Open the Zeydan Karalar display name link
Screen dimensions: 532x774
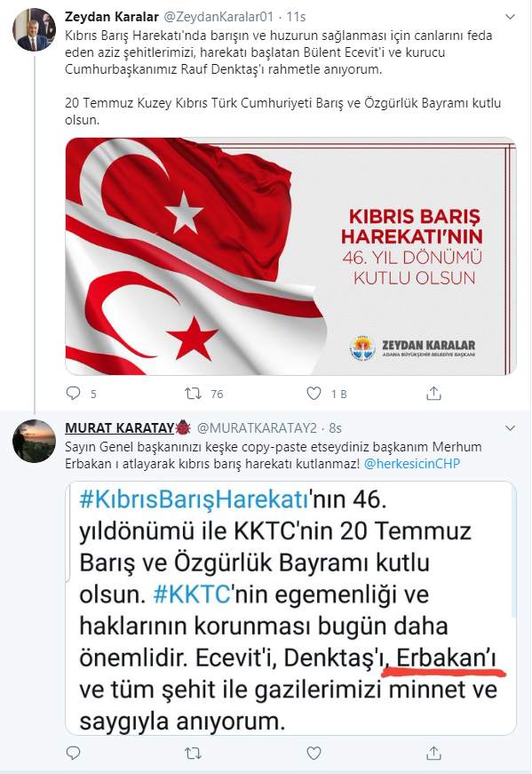[x=112, y=17]
